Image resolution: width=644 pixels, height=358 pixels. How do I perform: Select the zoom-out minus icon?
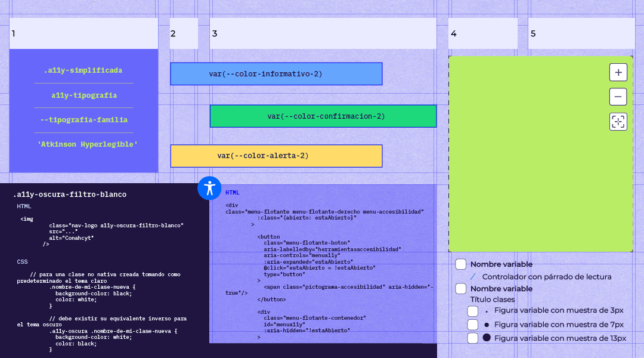tap(618, 96)
